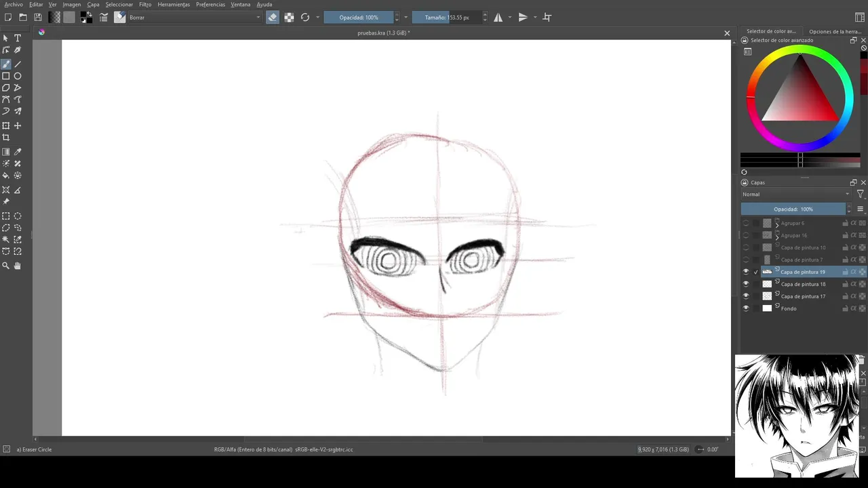Screen dimensions: 868x488
Task: Open the Filtro menu
Action: [145, 4]
